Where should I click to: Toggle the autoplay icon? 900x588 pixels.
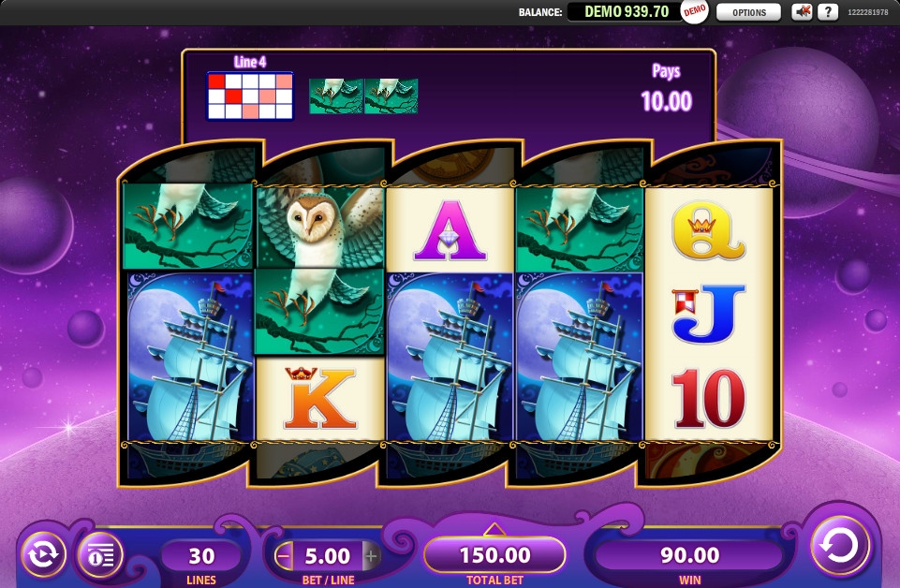(44, 554)
